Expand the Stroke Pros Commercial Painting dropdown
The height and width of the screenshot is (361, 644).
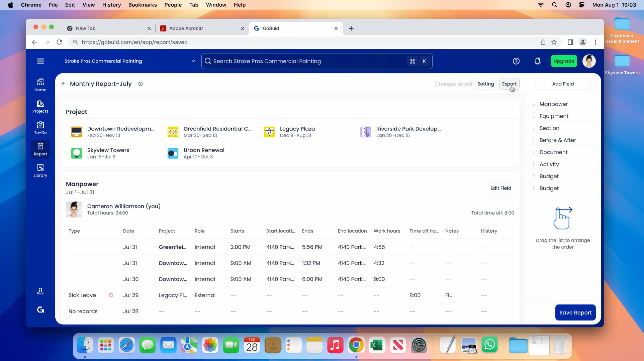click(x=193, y=61)
